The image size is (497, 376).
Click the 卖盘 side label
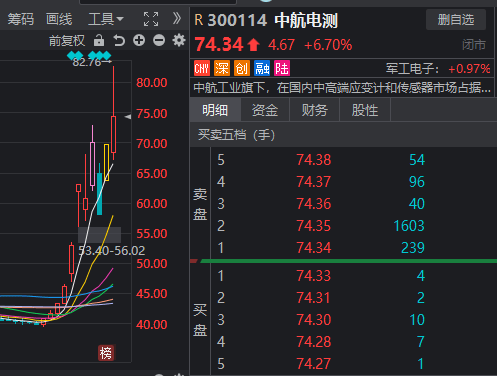(x=200, y=204)
